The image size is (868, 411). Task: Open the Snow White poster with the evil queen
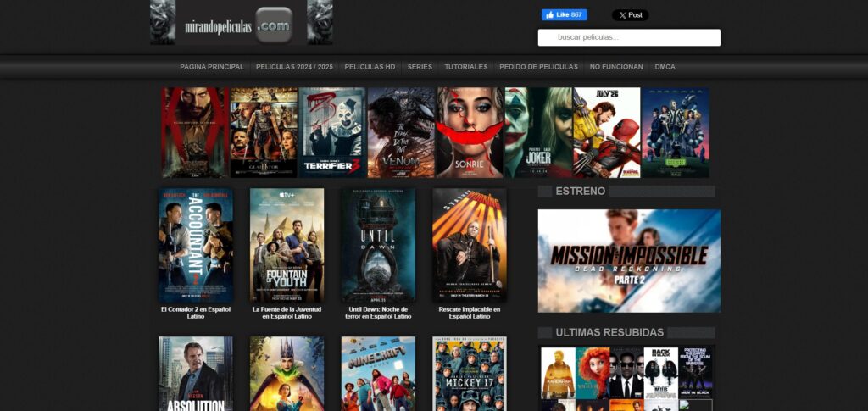point(287,374)
